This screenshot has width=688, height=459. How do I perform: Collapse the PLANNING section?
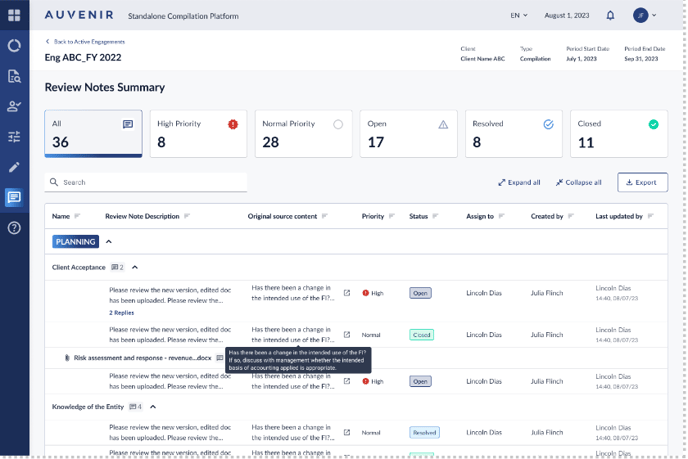click(109, 242)
